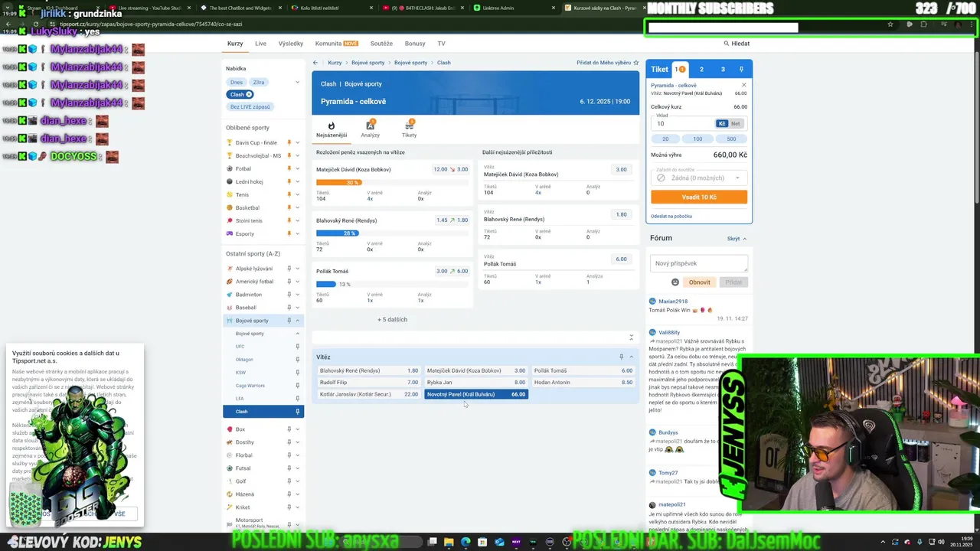Screen dimensions: 980x551
Task: Click the star next to Přidat do Mého výběru
Action: [x=635, y=63]
